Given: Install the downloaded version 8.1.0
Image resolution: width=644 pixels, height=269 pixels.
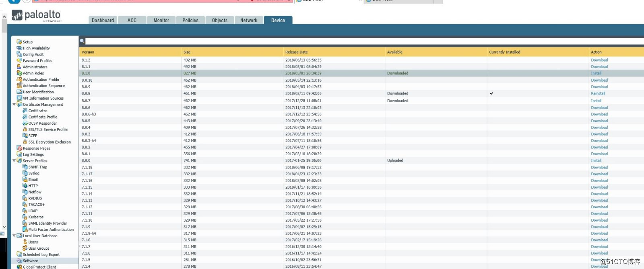Looking at the screenshot, I should (596, 73).
